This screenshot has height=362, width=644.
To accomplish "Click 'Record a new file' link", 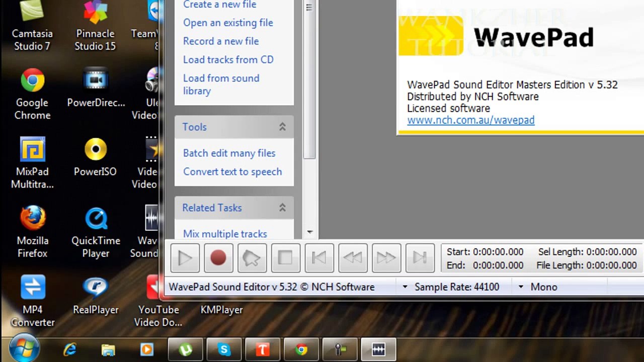I will (x=221, y=41).
